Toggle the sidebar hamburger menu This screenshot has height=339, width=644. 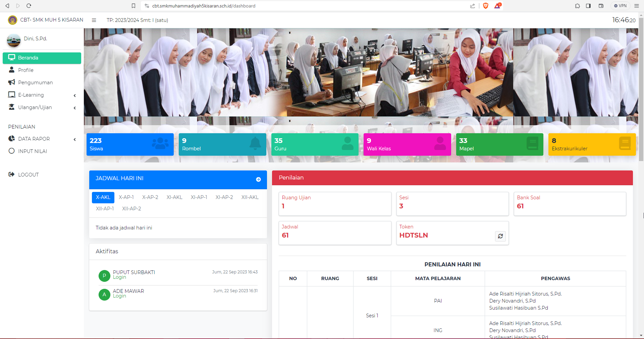click(x=94, y=20)
